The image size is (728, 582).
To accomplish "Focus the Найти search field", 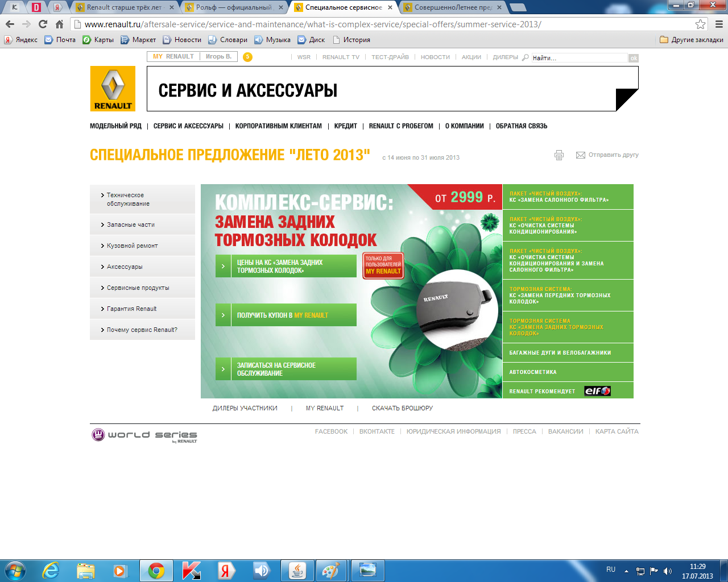I will tap(580, 58).
